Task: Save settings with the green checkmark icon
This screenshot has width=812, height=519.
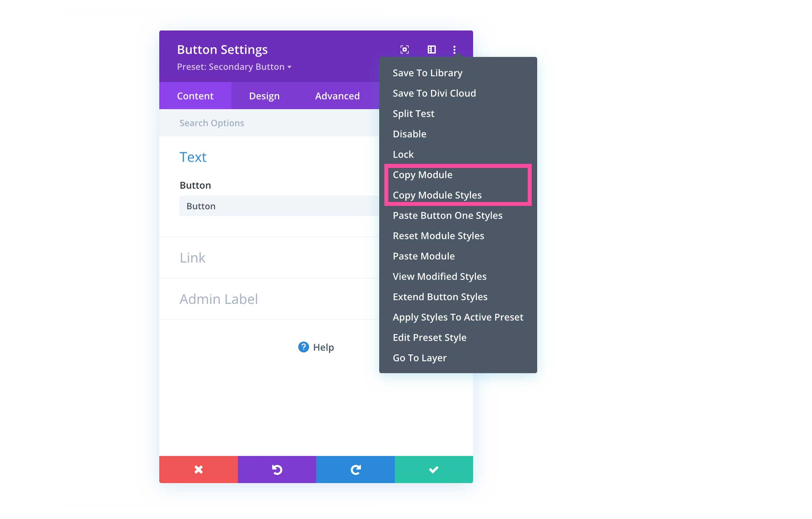Action: click(x=434, y=469)
